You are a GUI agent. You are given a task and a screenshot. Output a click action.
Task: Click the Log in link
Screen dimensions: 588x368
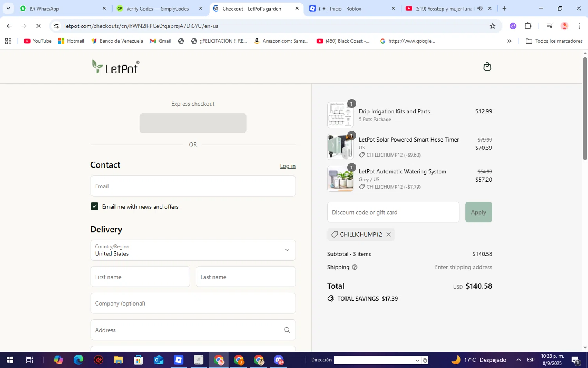(288, 166)
